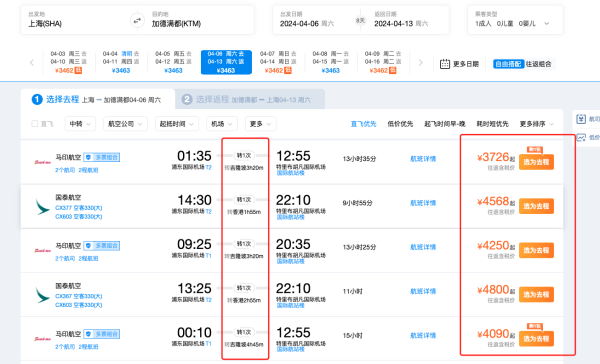Open calendar icon for 更多日期
This screenshot has width=600, height=364.
pos(445,64)
